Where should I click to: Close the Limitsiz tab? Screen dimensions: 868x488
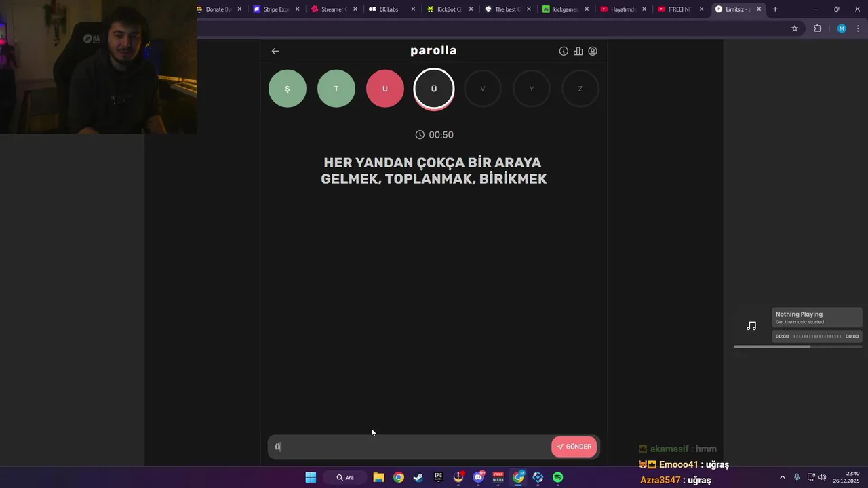tap(759, 9)
